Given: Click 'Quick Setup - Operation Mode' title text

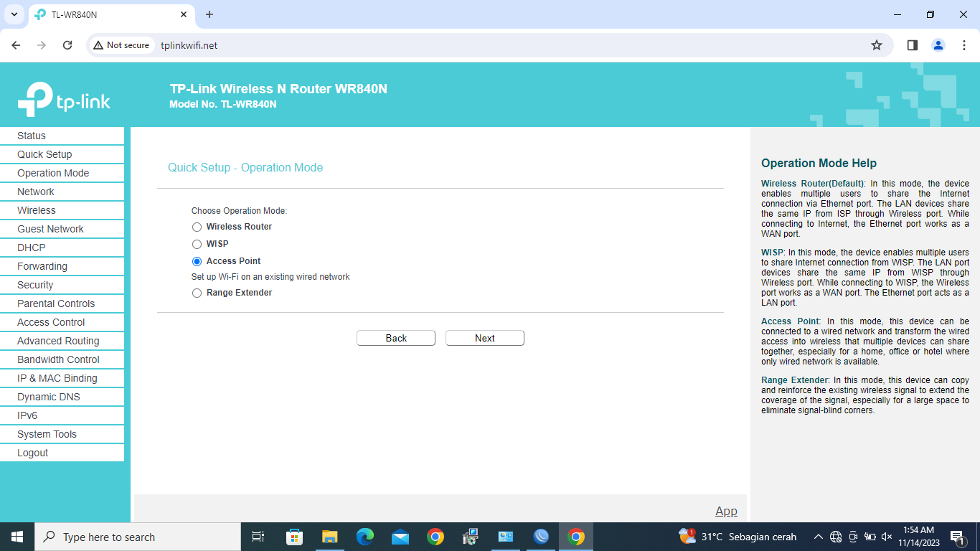Looking at the screenshot, I should [x=245, y=167].
